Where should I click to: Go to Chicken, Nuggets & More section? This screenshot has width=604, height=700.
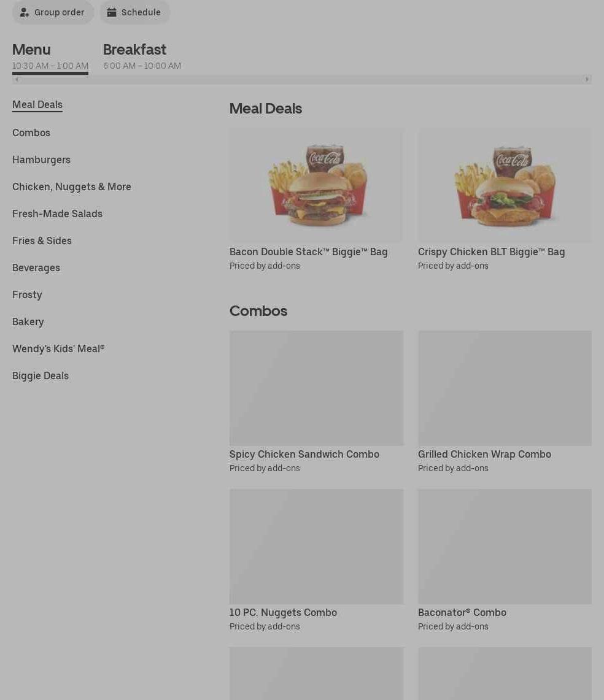click(71, 187)
